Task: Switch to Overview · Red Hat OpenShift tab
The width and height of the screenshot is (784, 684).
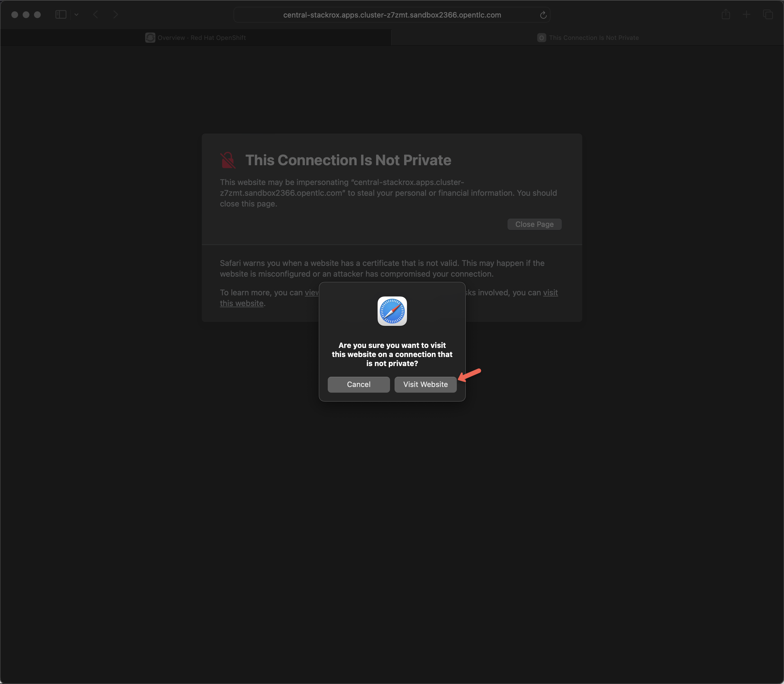Action: click(201, 37)
